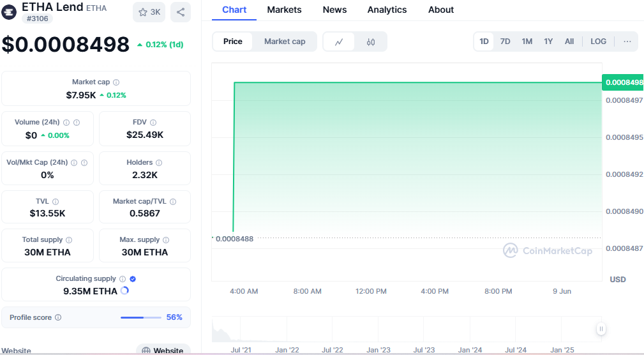Open the News tab

334,10
